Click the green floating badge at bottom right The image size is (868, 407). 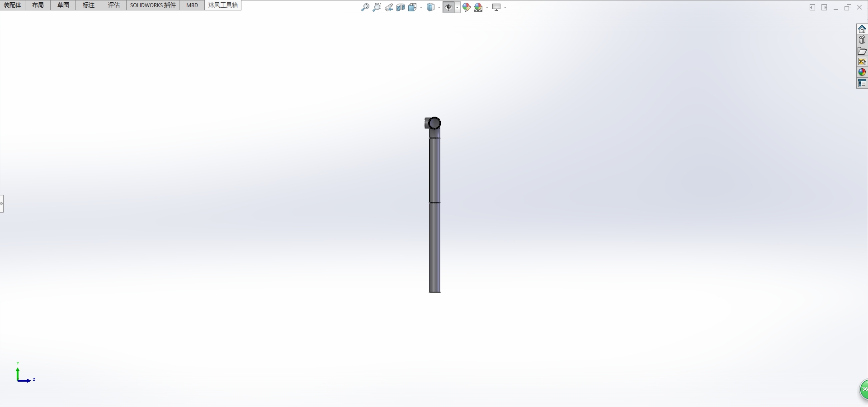pos(863,389)
